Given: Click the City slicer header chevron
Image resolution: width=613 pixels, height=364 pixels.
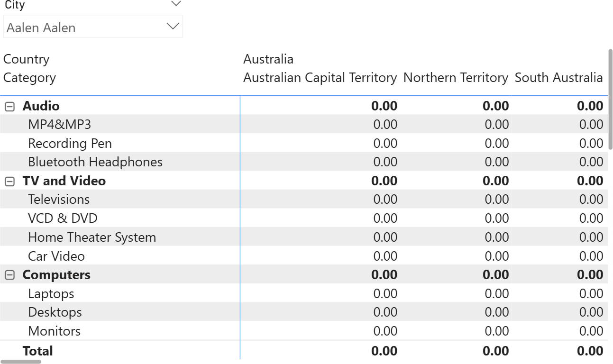Looking at the screenshot, I should click(x=176, y=4).
